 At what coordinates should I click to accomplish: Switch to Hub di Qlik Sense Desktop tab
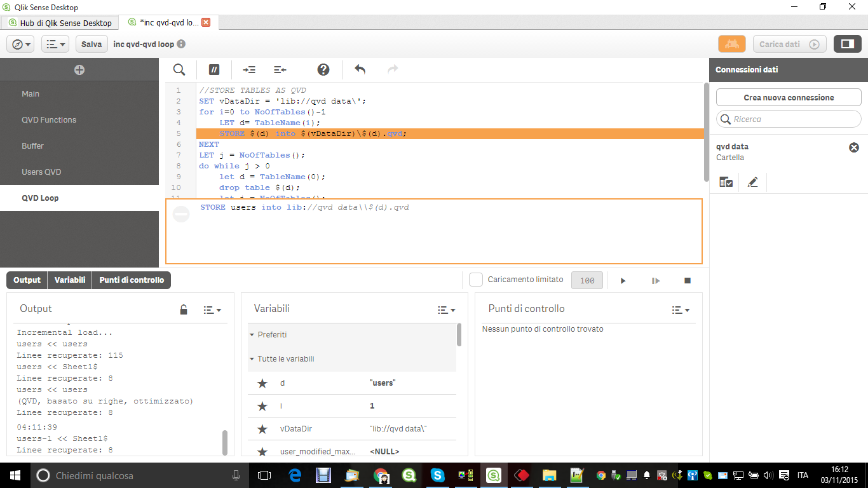(x=60, y=23)
